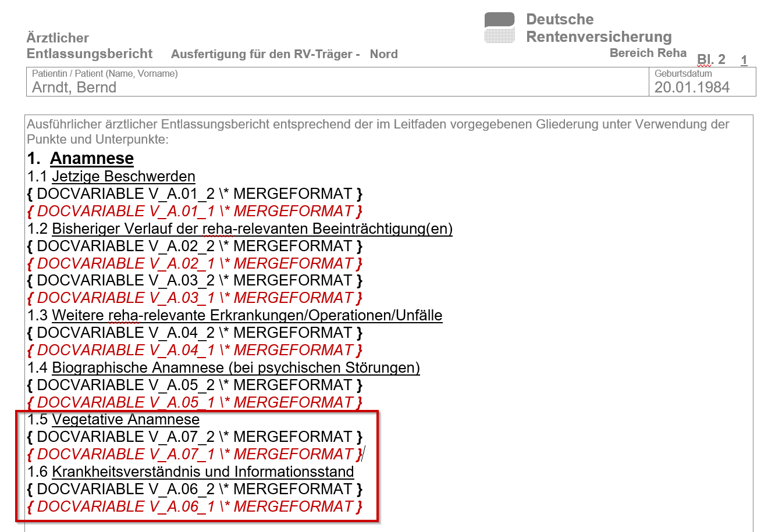Select the black DOCVARIABLE V_A.04_2 field

coord(194,333)
